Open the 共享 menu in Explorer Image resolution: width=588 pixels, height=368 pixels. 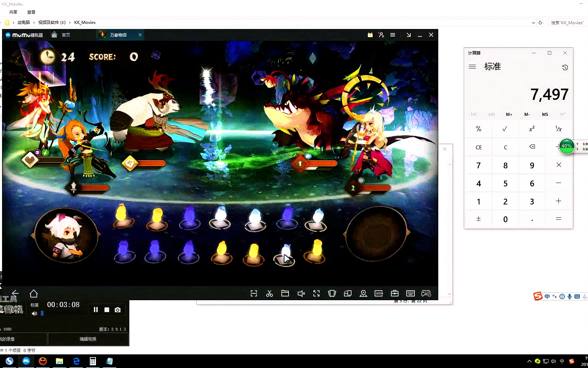[13, 12]
